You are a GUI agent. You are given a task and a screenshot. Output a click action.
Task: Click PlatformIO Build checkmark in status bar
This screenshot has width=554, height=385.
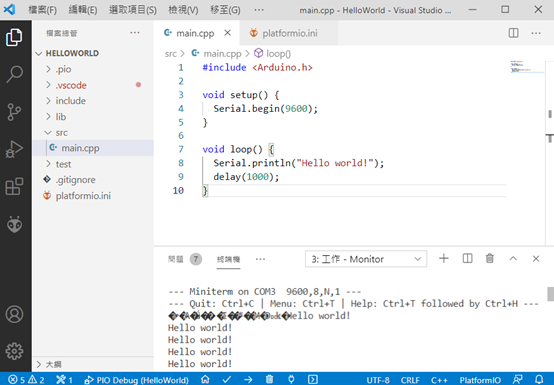(227, 380)
